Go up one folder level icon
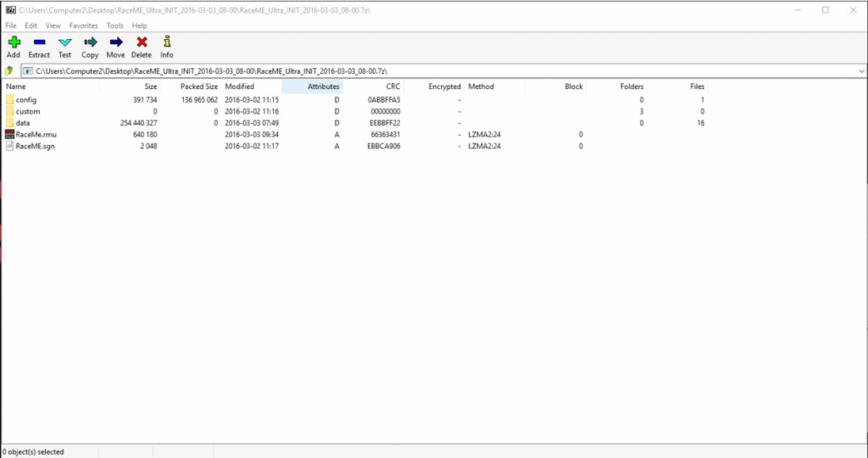Screen dimensions: 868x458 coord(9,71)
